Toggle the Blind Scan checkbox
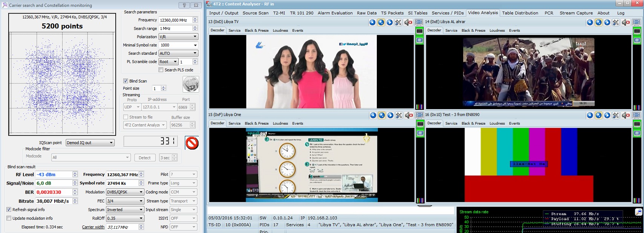This screenshot has width=644, height=233. coord(125,81)
